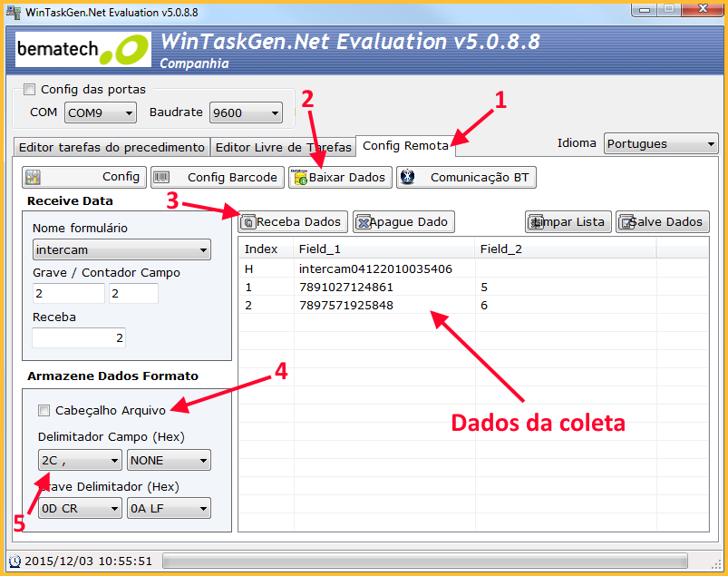Viewport: 728px width, 576px height.
Task: Toggle the Config das portas checkbox
Action: (29, 89)
